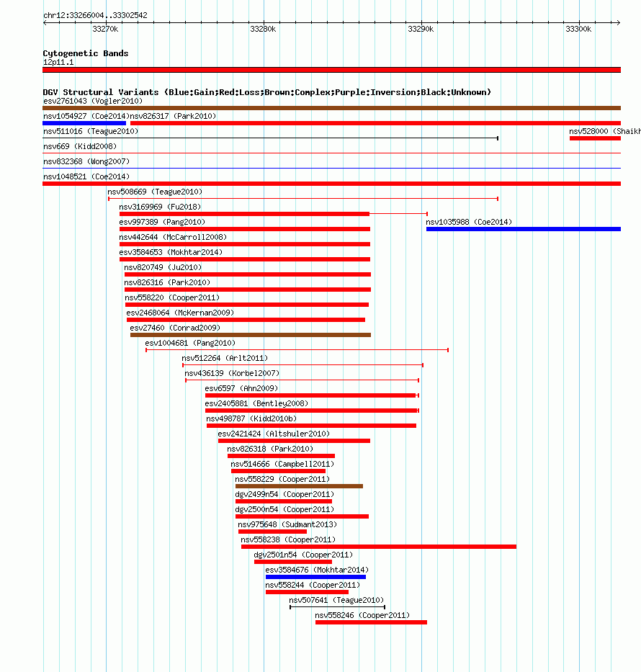Click the long nsv558238 red loss bar
This screenshot has width=641, height=672.
pos(379,547)
